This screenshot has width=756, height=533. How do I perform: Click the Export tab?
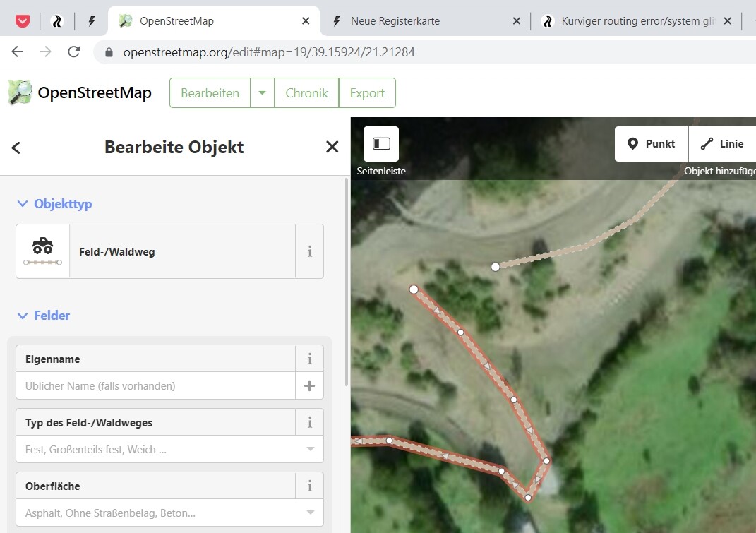tap(367, 93)
